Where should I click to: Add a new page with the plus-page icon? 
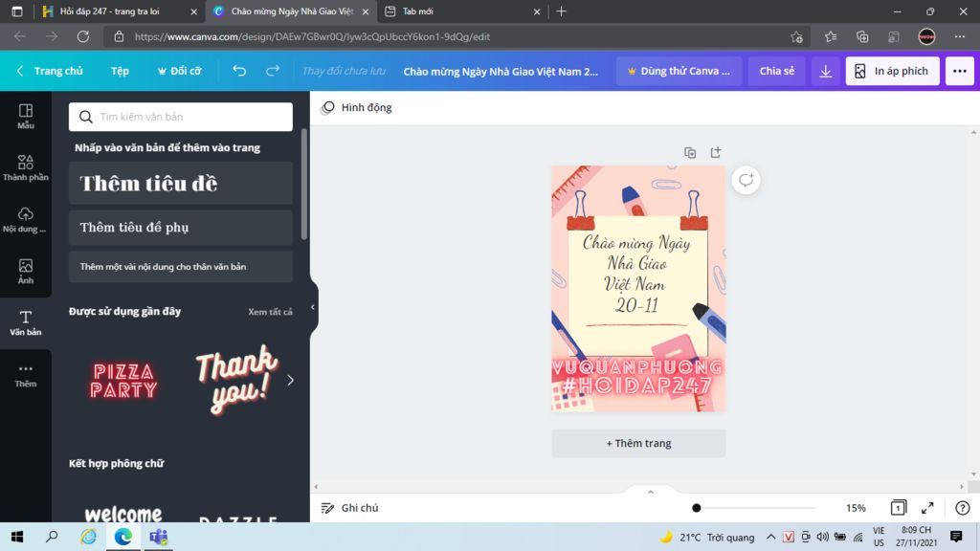click(x=716, y=152)
